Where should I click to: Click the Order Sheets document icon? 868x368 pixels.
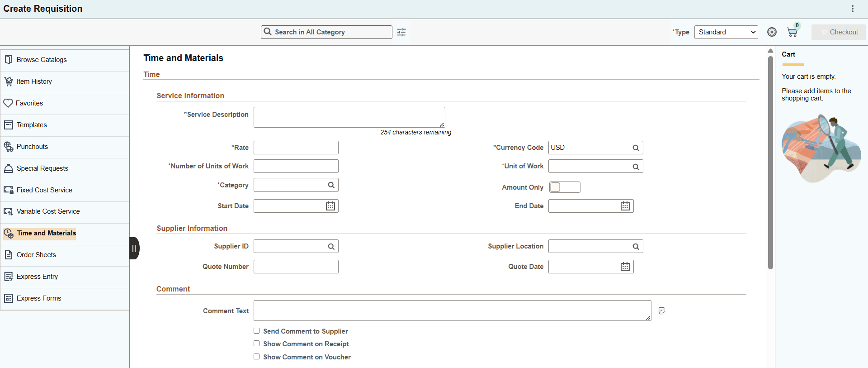click(9, 255)
